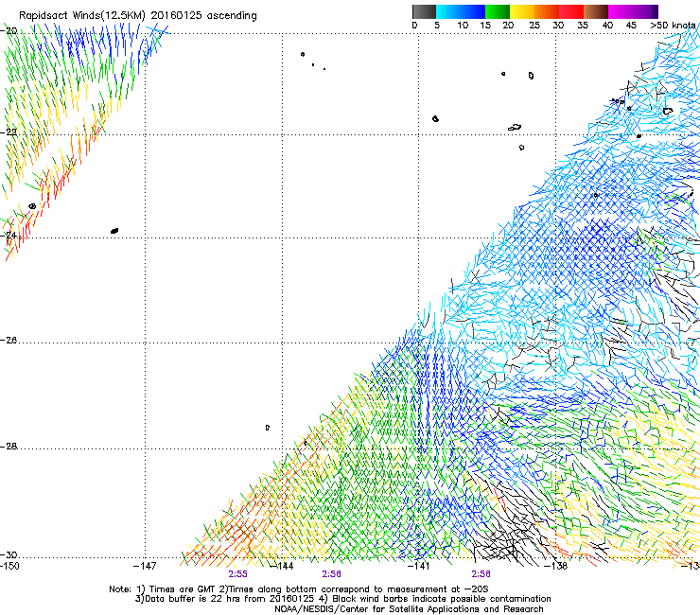Click the cyan-blue 5-15 knots legend segment
Screen dimensions: 700x615
[x=461, y=11]
